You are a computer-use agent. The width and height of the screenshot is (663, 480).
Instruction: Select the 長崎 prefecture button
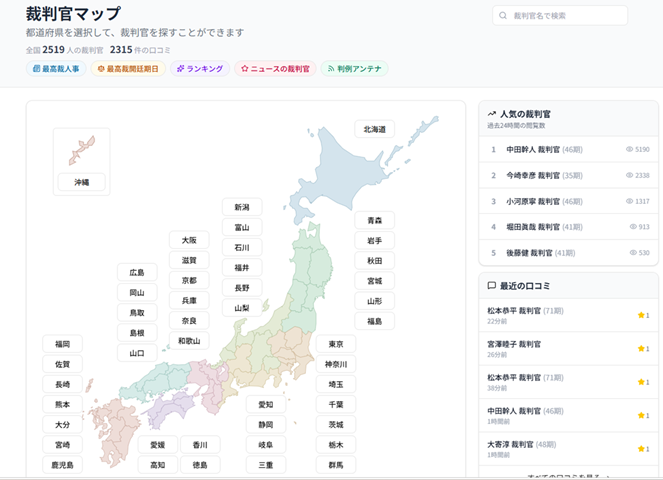pyautogui.click(x=62, y=384)
